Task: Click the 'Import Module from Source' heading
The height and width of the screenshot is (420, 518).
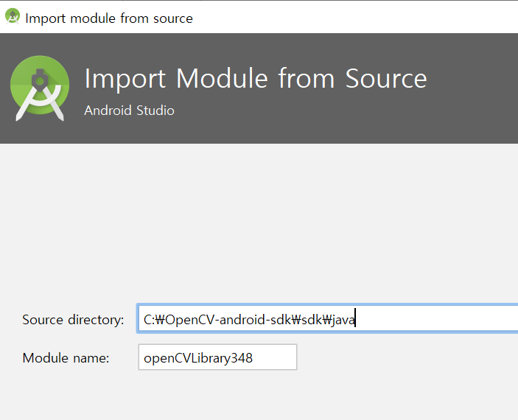Action: click(256, 79)
